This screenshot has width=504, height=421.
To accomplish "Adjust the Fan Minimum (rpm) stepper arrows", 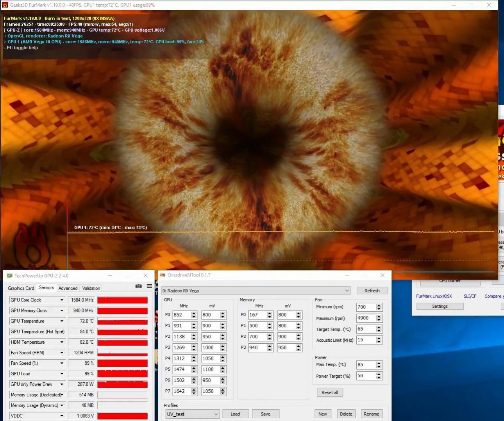I will pos(379,307).
